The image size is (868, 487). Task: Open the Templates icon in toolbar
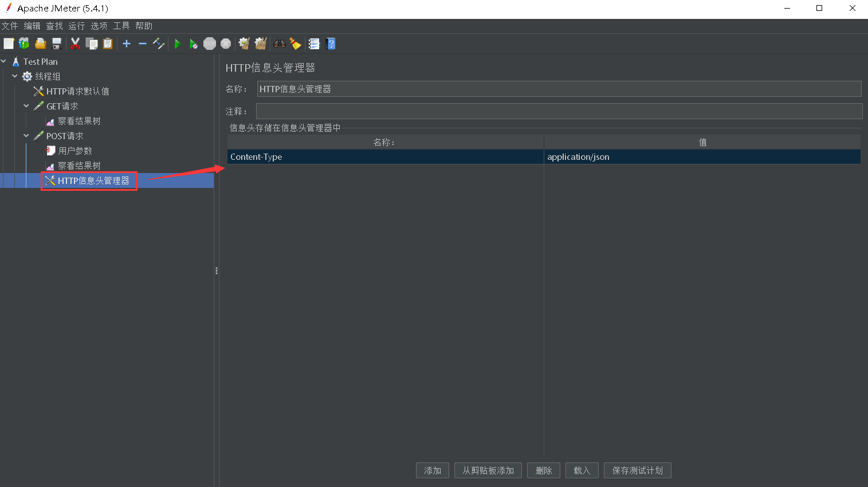point(24,44)
